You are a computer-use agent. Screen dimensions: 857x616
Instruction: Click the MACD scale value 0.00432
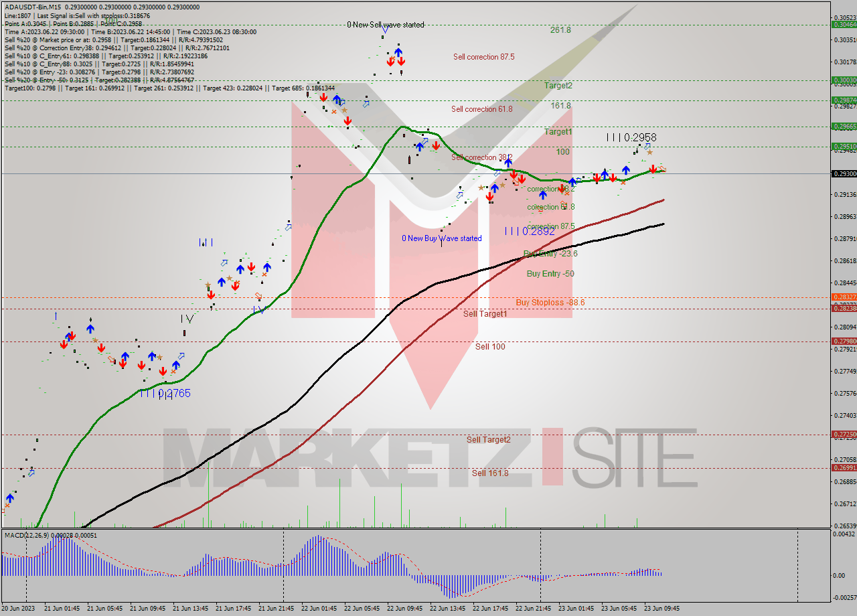tap(843, 534)
